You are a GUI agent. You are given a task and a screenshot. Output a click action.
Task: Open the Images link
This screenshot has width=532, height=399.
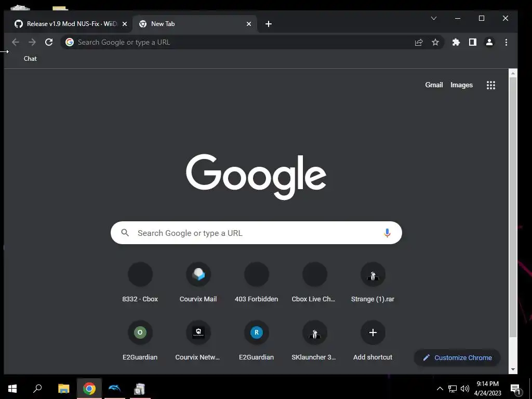point(461,85)
